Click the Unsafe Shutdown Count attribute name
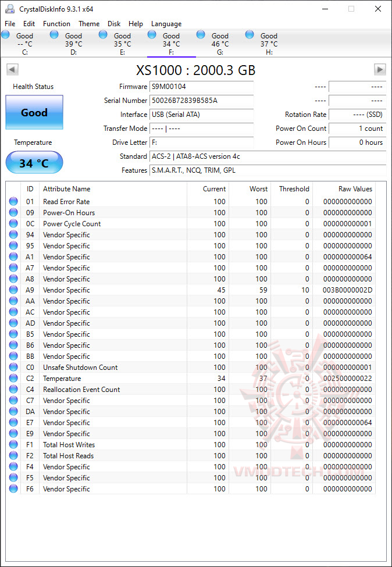This screenshot has height=567, width=392. pyautogui.click(x=80, y=368)
